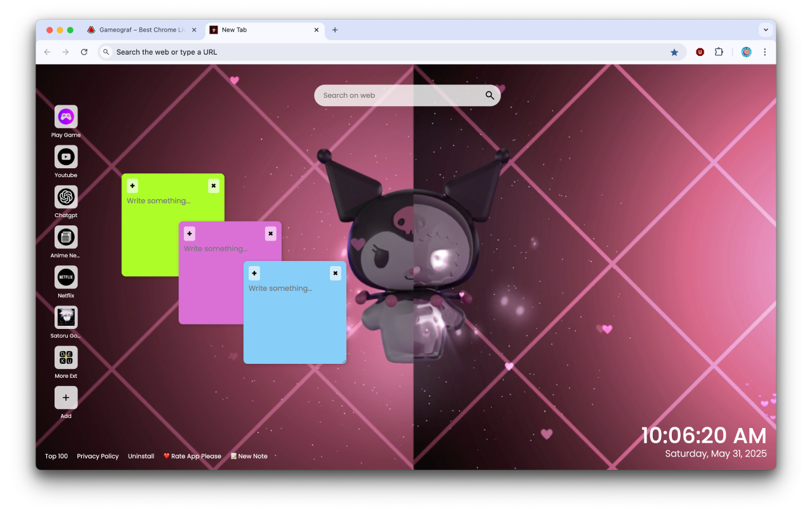Open the Youtube shortcut icon
This screenshot has height=508, width=812.
click(66, 157)
